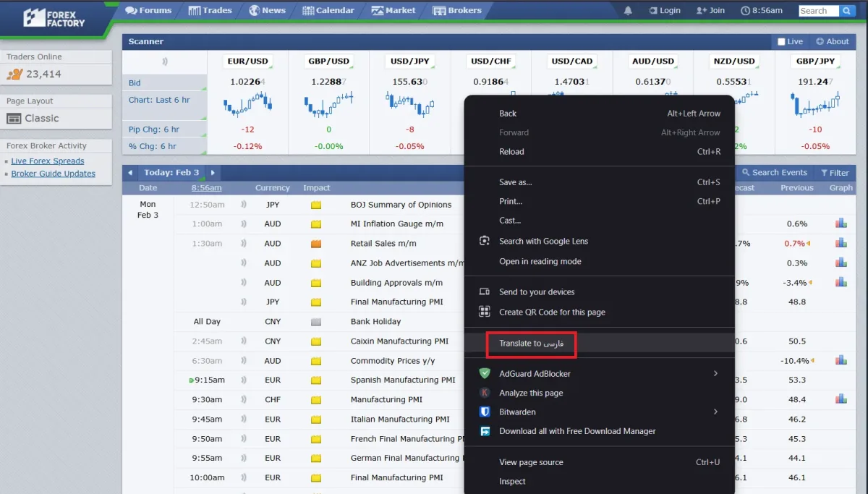This screenshot has height=494, width=868.
Task: Click yellow impact icon for Caixin Manufacturing PMI
Action: pos(316,341)
